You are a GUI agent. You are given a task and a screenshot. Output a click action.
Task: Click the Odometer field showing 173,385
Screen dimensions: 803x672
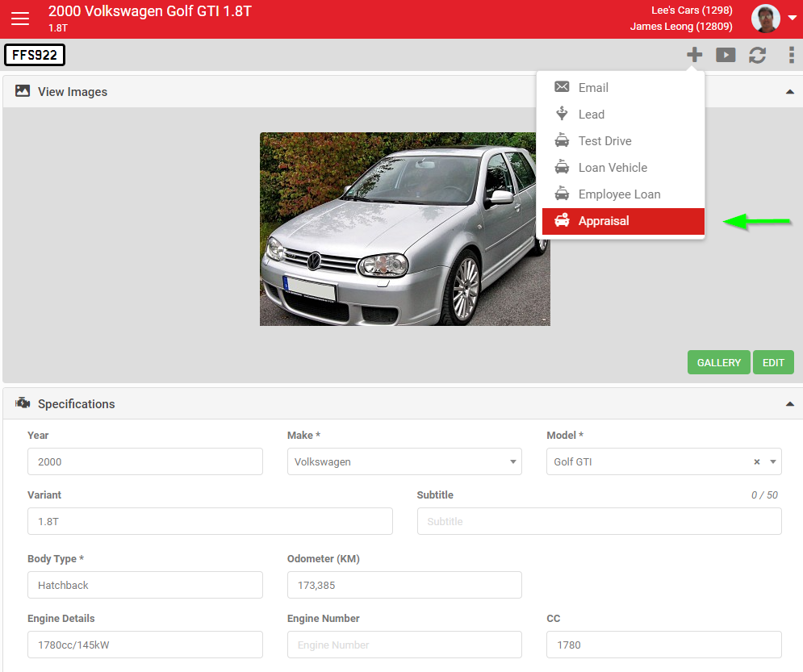(404, 585)
